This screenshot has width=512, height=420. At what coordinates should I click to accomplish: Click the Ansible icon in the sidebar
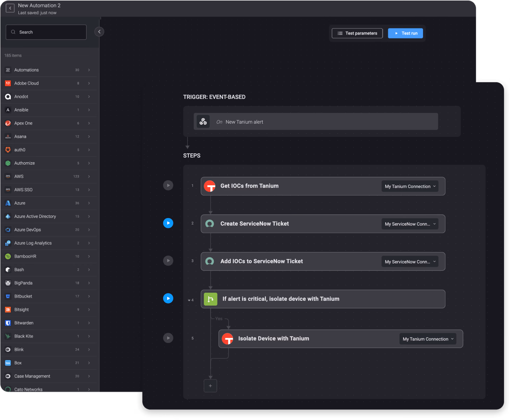8,110
